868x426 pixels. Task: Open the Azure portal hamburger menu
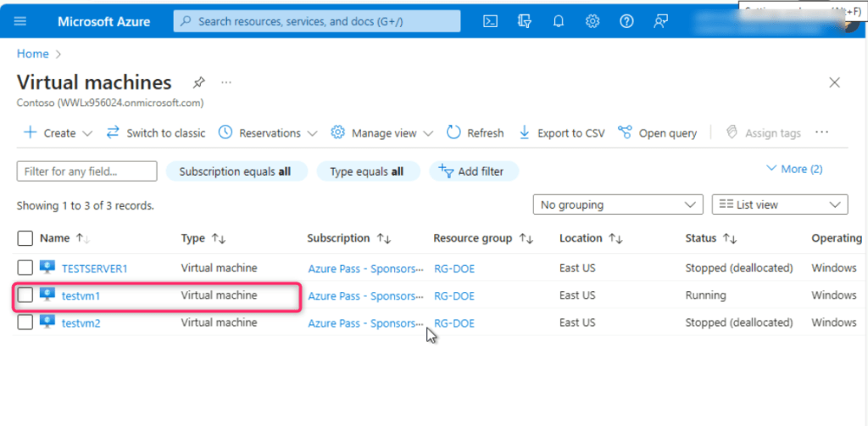coord(20,21)
